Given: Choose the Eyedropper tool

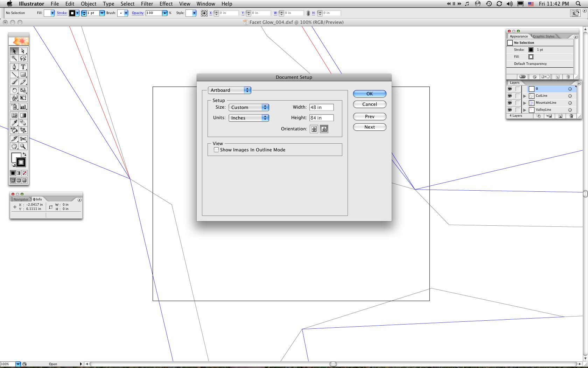Looking at the screenshot, I should (x=14, y=123).
